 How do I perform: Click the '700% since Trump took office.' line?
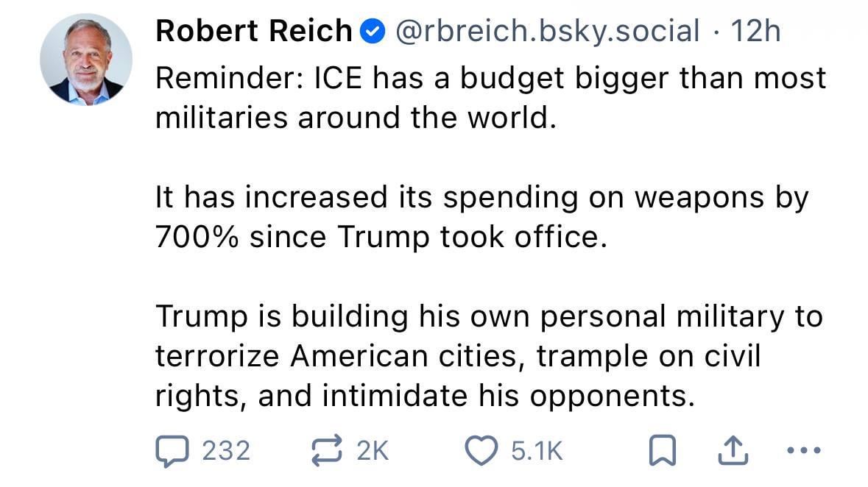(381, 237)
